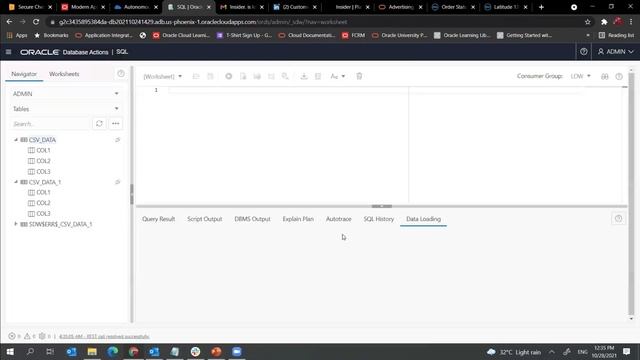The width and height of the screenshot is (640, 360).
Task: Click the Save worksheet toolbar icon
Action: [210, 76]
